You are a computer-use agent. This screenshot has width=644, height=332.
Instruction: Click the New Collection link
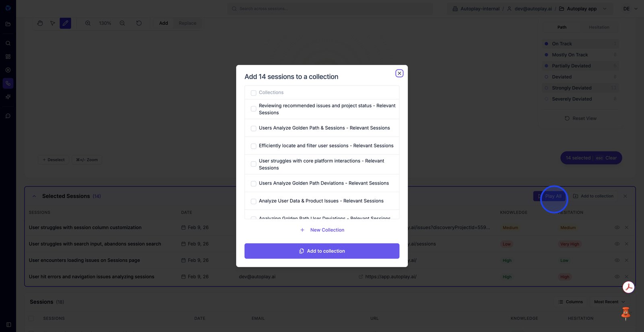coord(327,230)
